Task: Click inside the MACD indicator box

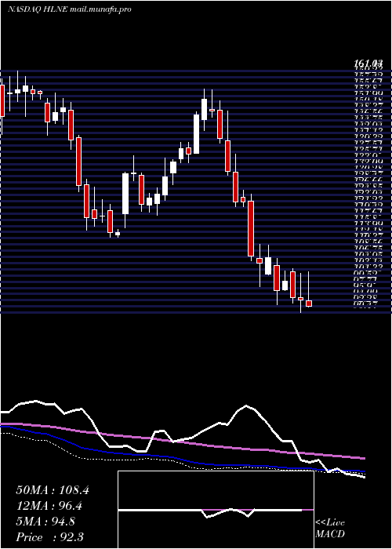Action: (216, 510)
